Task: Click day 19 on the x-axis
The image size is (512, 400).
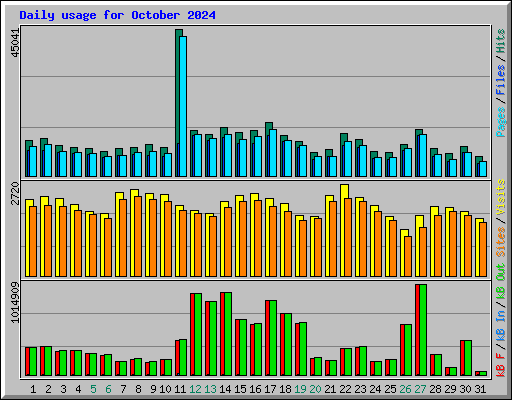Action: tap(300, 389)
